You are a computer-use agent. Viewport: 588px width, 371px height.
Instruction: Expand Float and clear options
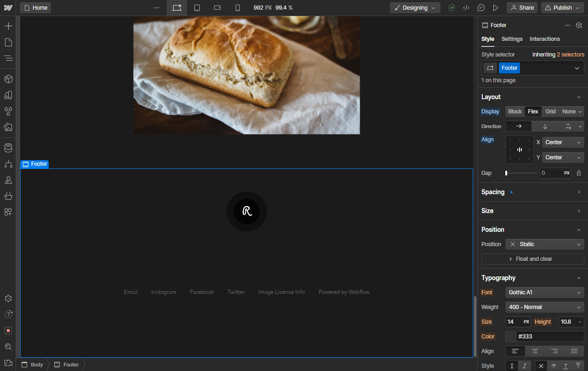point(533,259)
